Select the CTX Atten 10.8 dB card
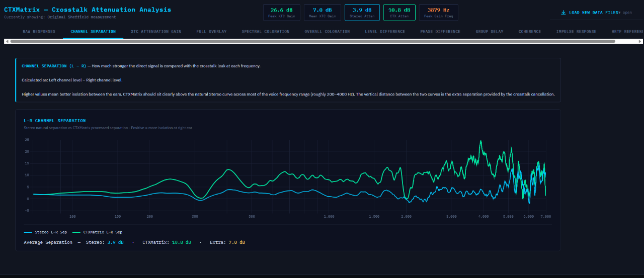This screenshot has height=278, width=644. pos(399,12)
